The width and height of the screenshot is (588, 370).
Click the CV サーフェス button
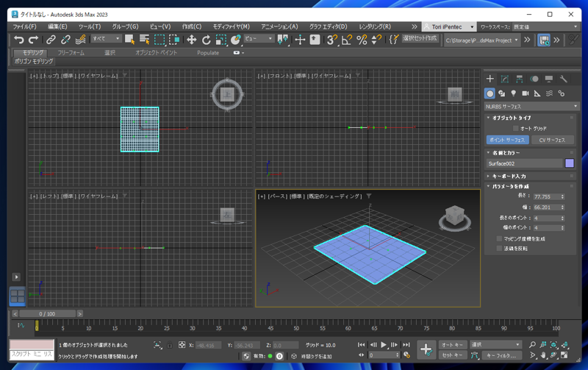[x=553, y=140]
